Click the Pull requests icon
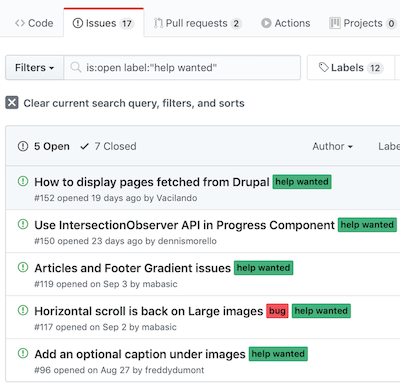This screenshot has width=400, height=391. click(x=158, y=23)
